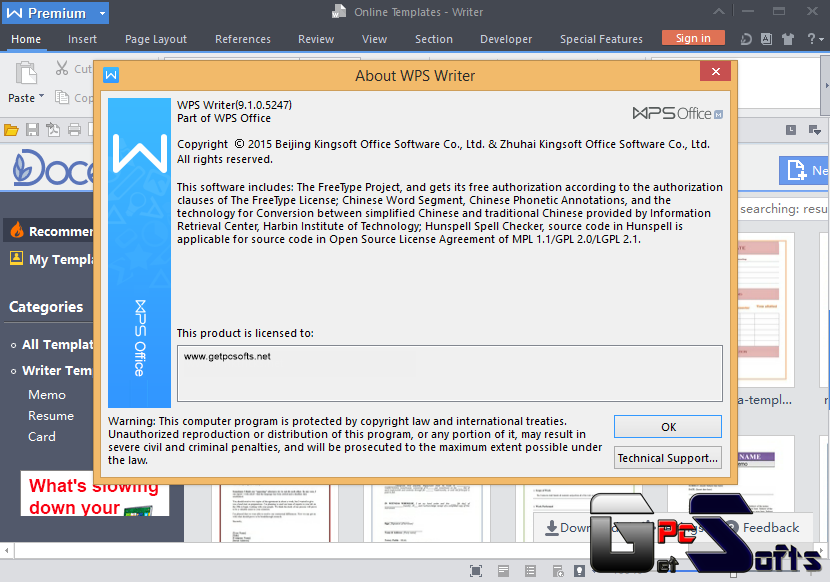Viewport: 830px width, 582px height.
Task: Click the download arrow icon below the templates
Action: click(552, 528)
